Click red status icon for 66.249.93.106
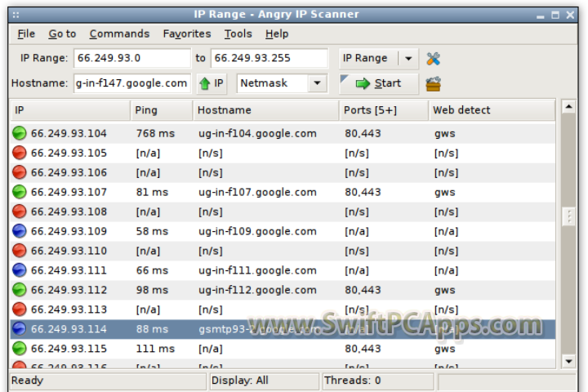 point(19,172)
